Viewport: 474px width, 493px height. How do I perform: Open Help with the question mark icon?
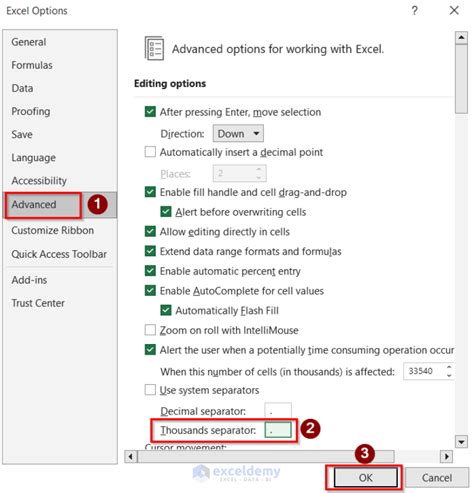click(x=414, y=11)
